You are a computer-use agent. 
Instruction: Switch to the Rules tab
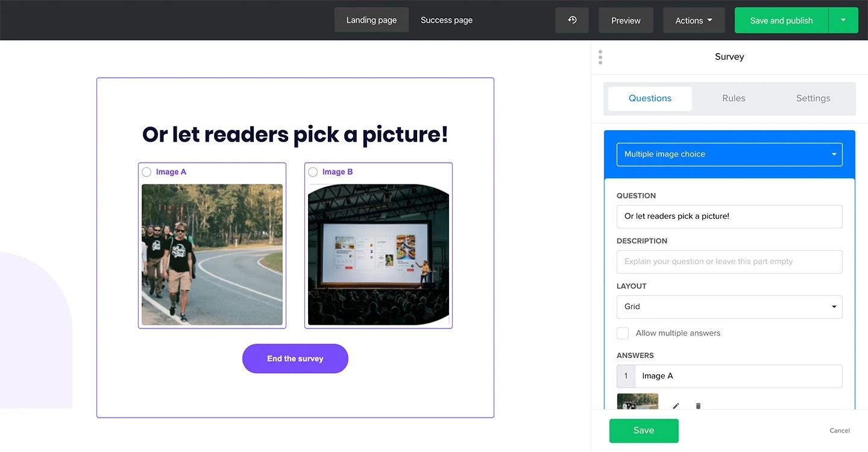point(734,98)
